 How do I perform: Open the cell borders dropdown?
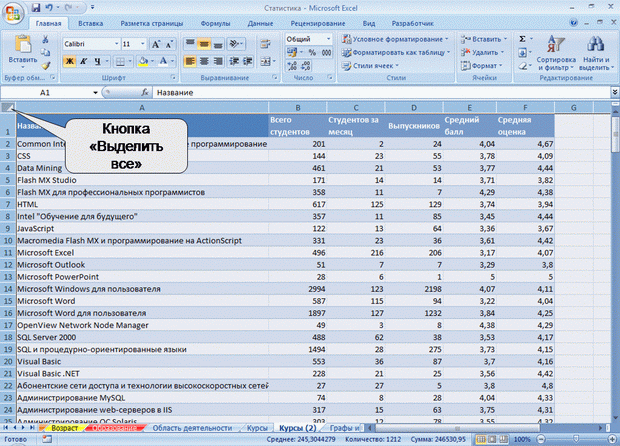click(130, 61)
